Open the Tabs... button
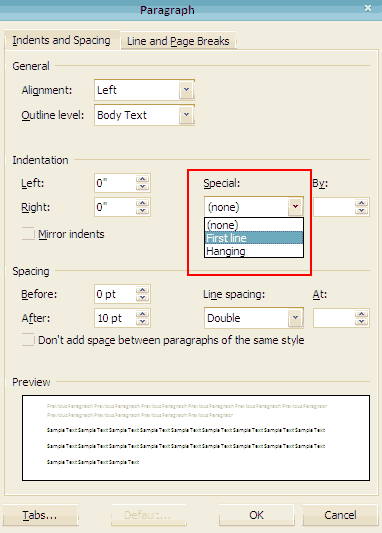Image resolution: width=382 pixels, height=533 pixels. [x=40, y=515]
